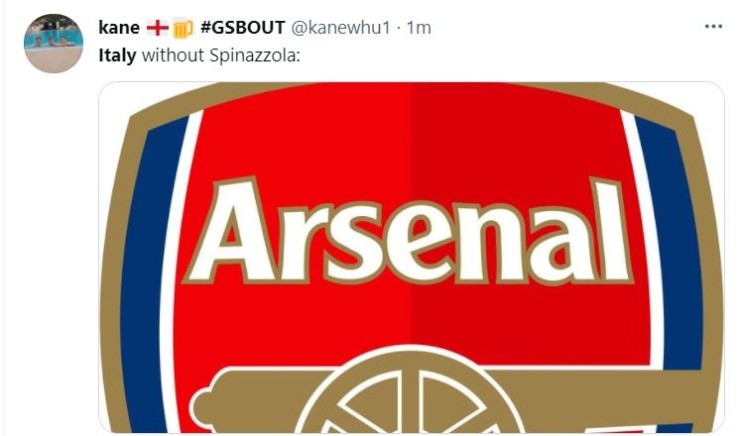Click the England flag emoji
Screen dimensions: 740x436
coord(158,28)
